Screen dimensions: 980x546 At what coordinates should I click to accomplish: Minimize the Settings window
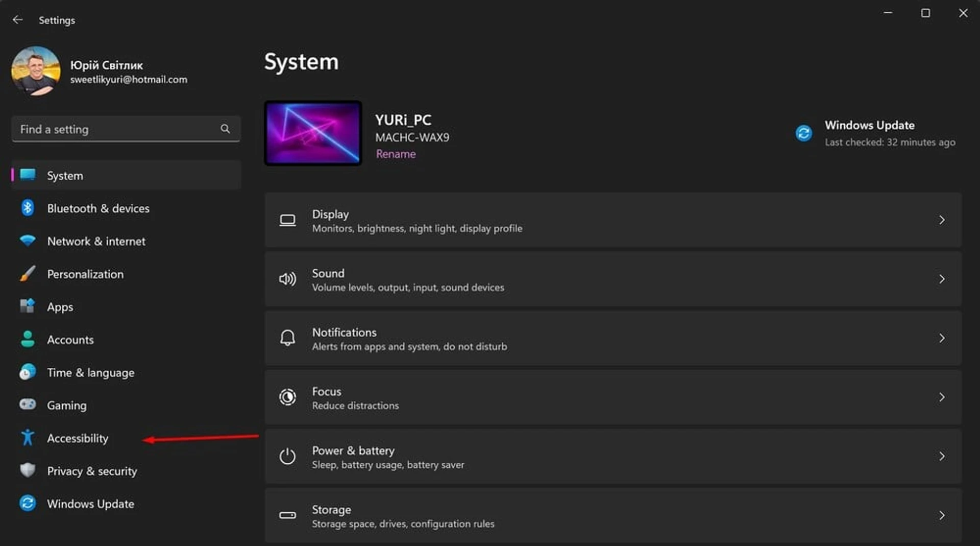coord(888,13)
